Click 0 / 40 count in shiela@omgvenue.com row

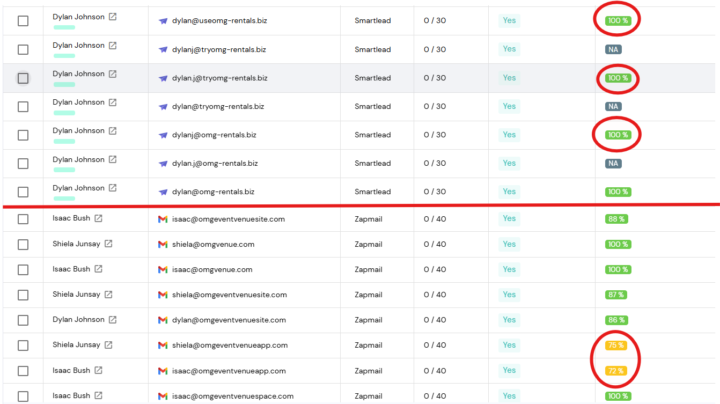click(x=435, y=244)
